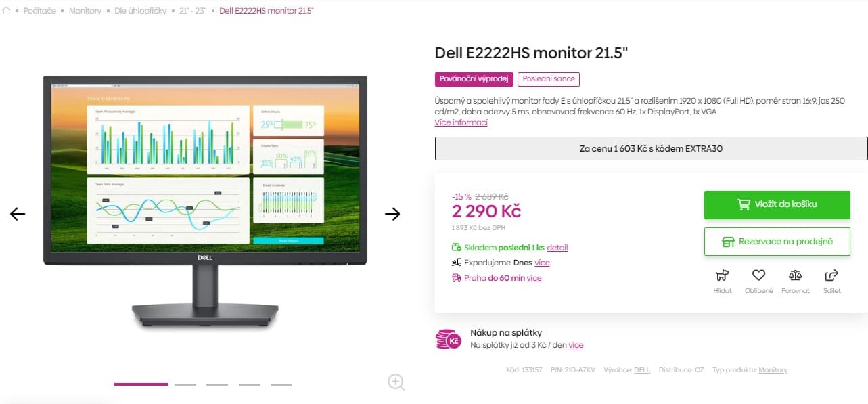Select the Povánoční výprodej tag
The height and width of the screenshot is (404, 868).
(474, 79)
